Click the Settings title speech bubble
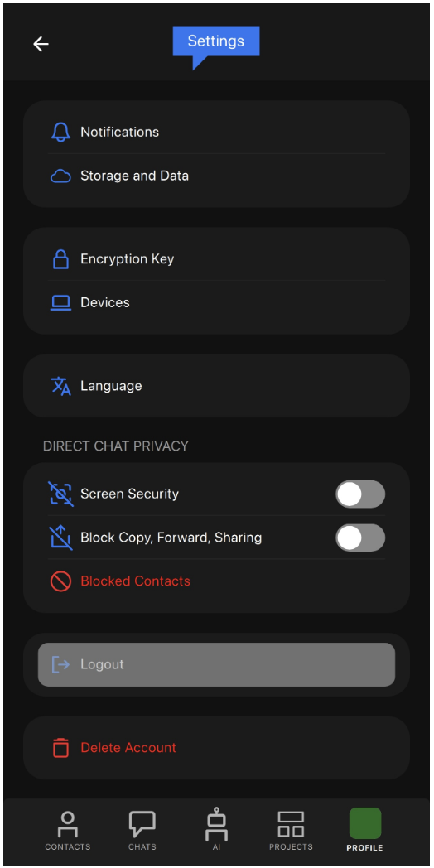This screenshot has height=868, width=434. [216, 46]
